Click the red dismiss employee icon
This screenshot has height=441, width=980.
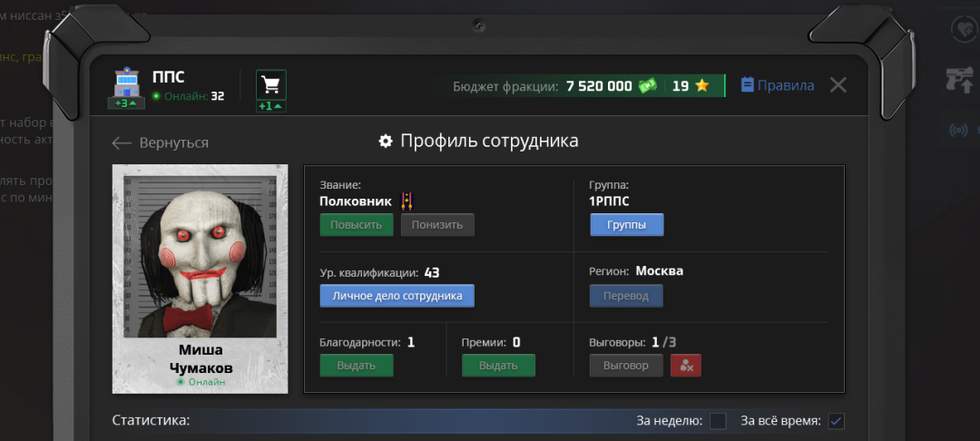click(x=686, y=366)
